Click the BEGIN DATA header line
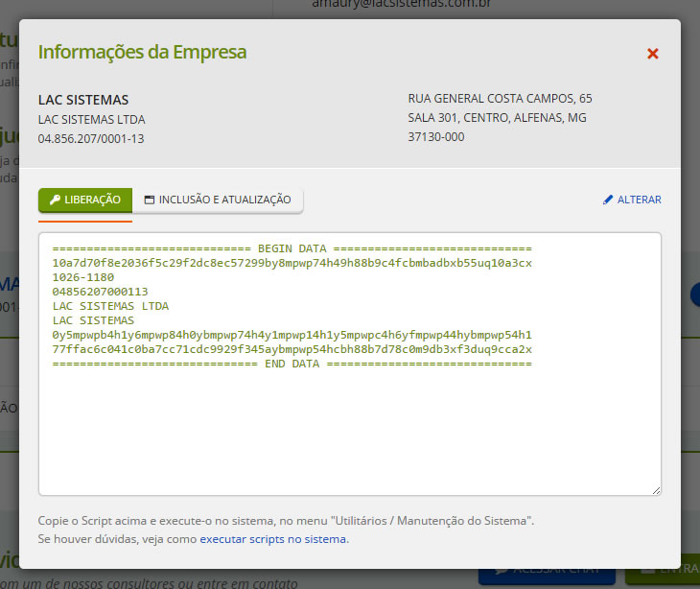700x589 pixels. 292,248
